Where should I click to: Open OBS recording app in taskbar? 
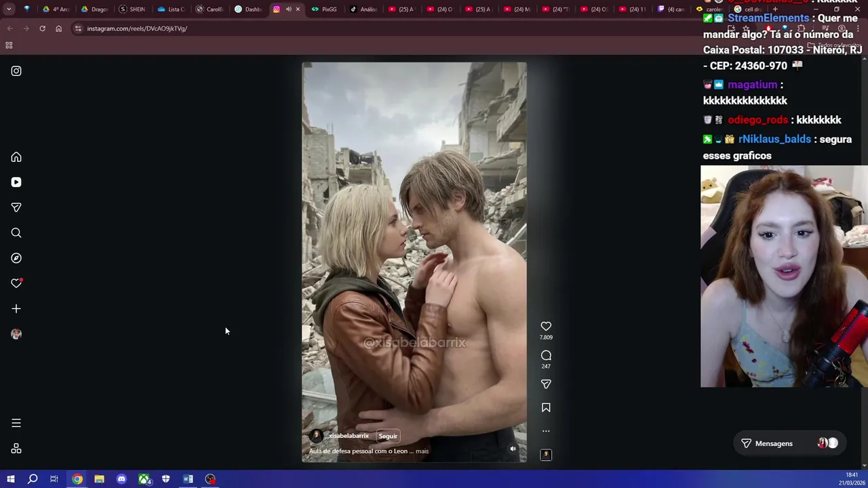coord(210,479)
